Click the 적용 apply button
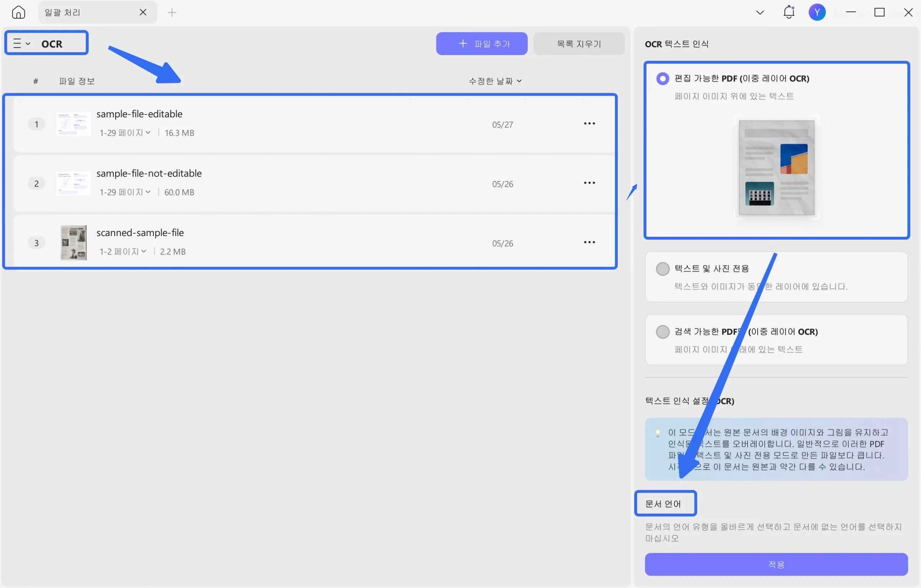Image resolution: width=921 pixels, height=588 pixels. point(776,564)
